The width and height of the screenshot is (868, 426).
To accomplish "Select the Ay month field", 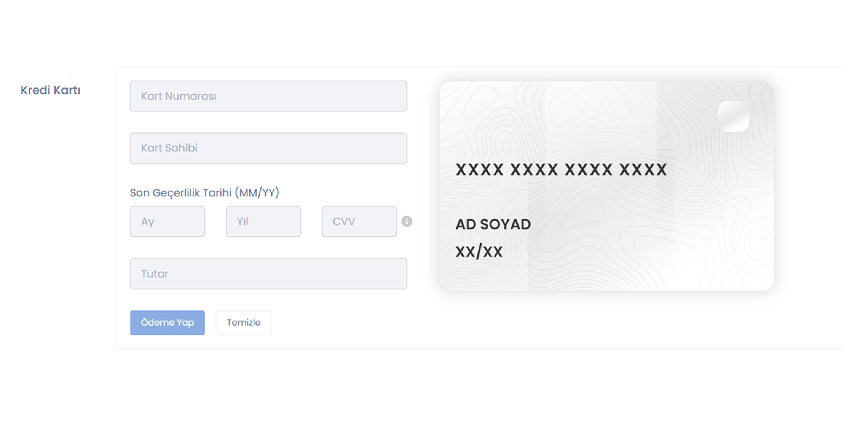I will point(167,221).
